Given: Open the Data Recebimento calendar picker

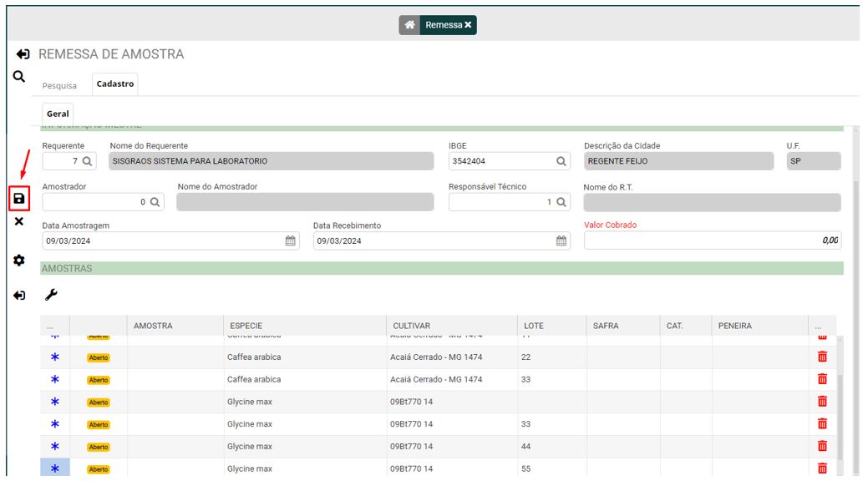Looking at the screenshot, I should tap(561, 240).
